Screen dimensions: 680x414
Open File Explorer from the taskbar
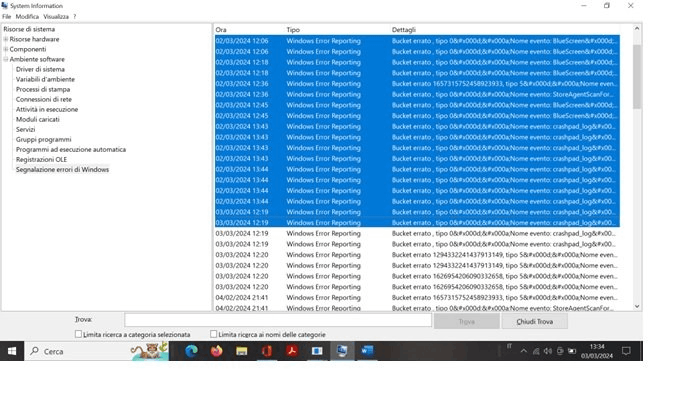click(242, 351)
